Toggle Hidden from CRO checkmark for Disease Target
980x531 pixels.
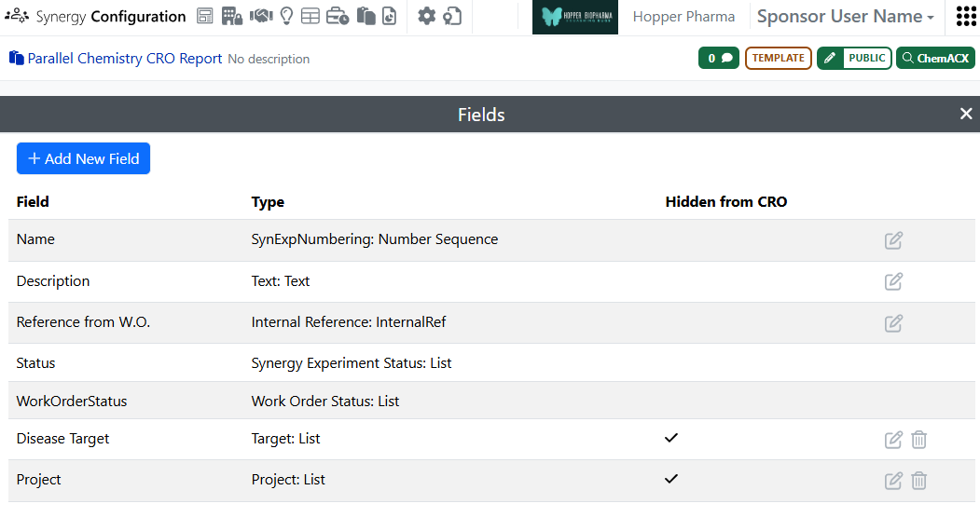tap(670, 438)
